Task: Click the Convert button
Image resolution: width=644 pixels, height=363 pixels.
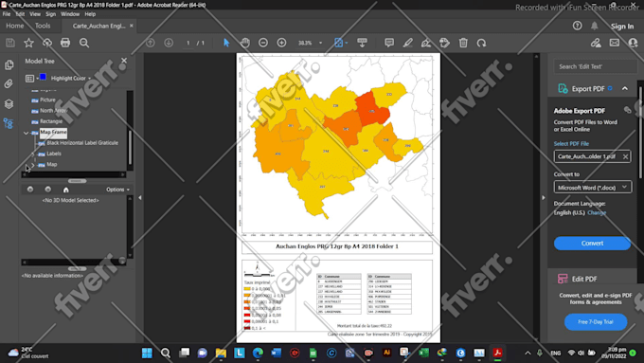Action: click(x=592, y=243)
